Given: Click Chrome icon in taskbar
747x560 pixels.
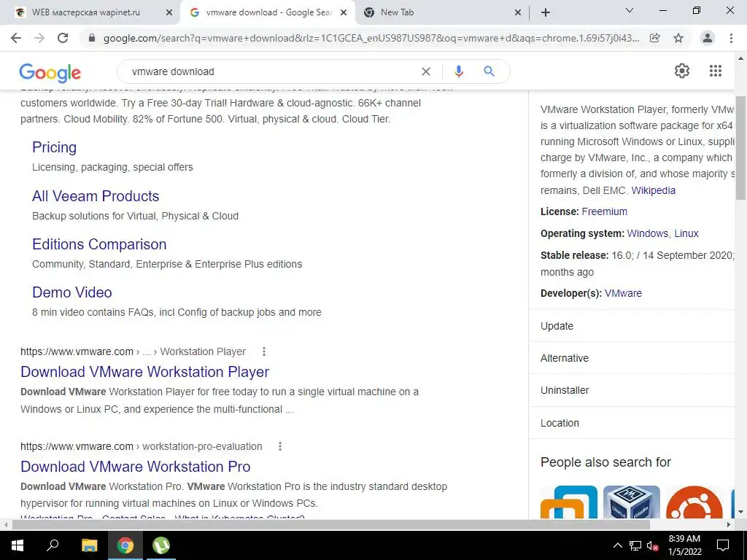Looking at the screenshot, I should coord(125,545).
